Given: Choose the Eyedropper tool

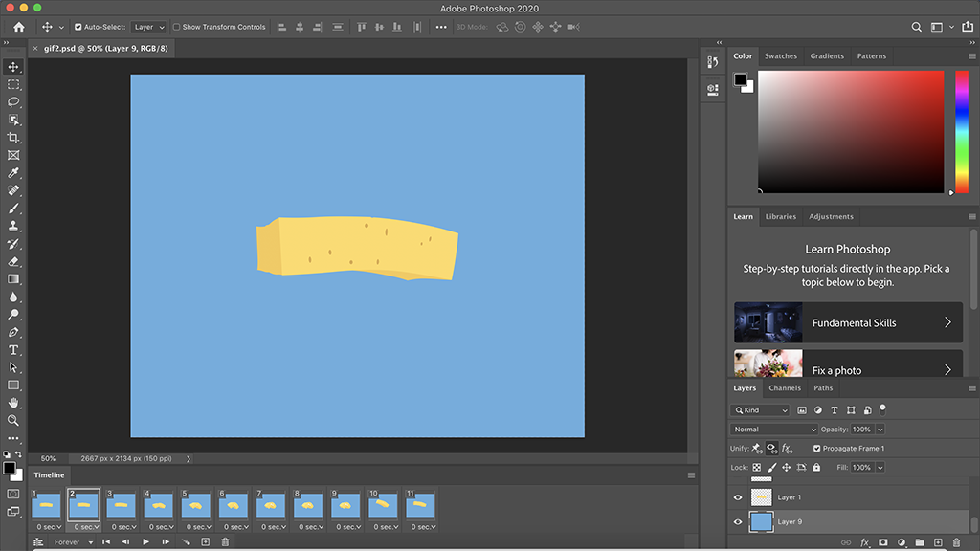Looking at the screenshot, I should click(x=13, y=173).
